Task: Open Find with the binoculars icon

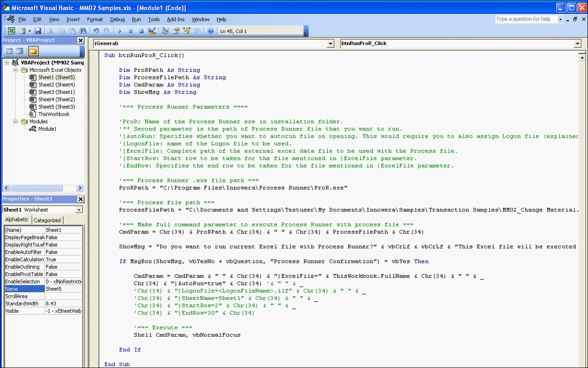Action: [83, 31]
